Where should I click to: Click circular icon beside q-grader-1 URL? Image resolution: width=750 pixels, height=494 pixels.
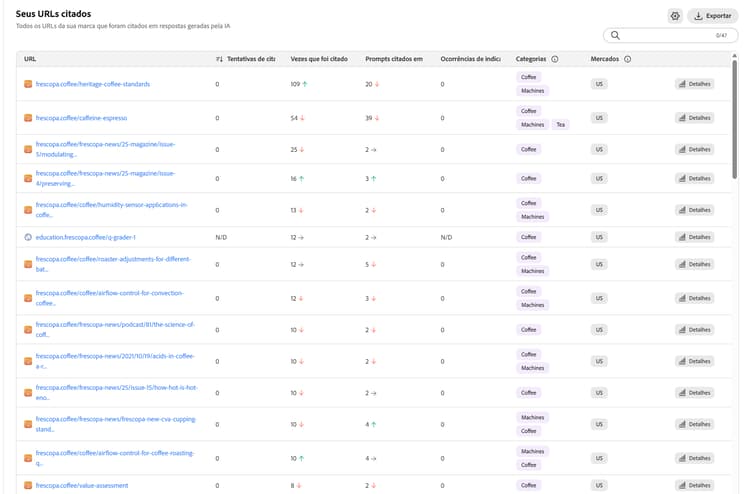coord(28,237)
